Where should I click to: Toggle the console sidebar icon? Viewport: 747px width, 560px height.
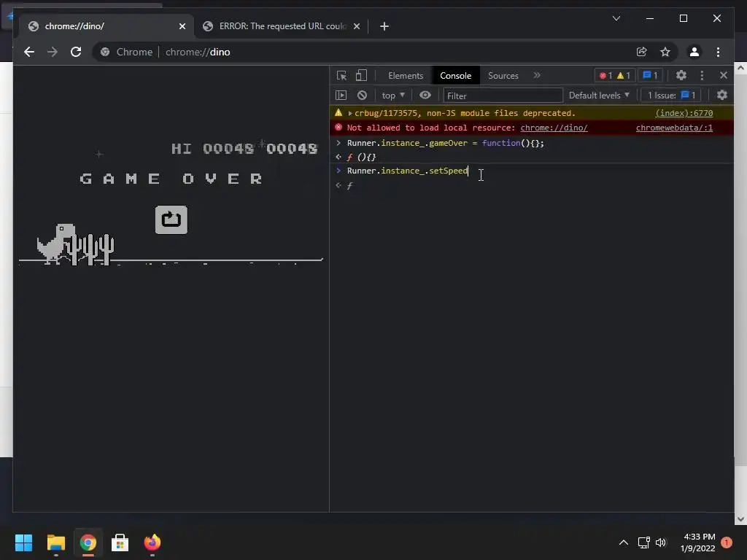(x=341, y=96)
